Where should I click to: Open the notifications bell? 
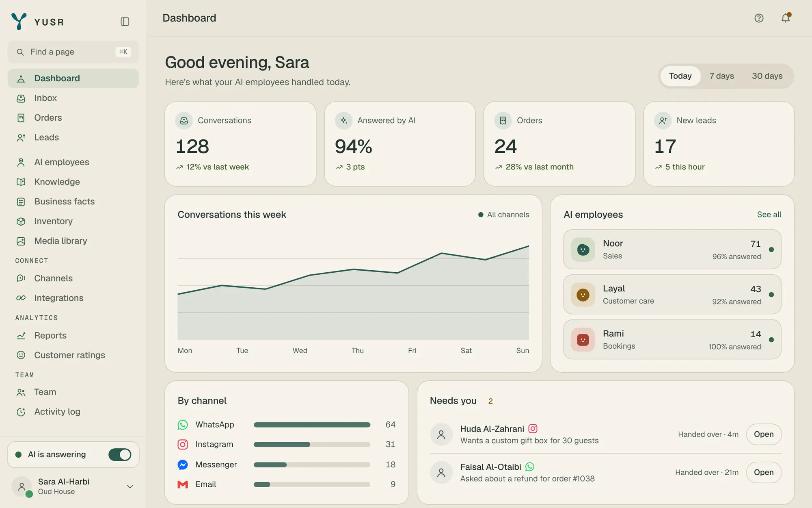(x=786, y=18)
